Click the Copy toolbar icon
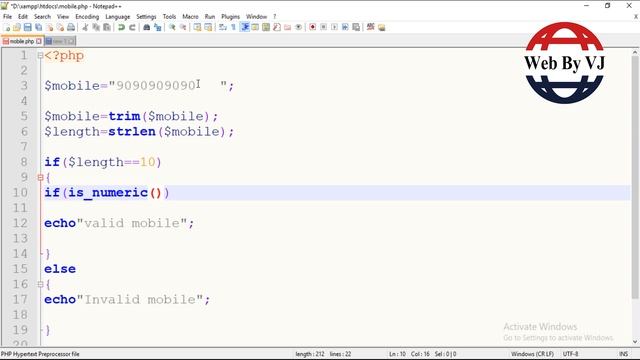Screen dimensions: 640x360 coord(96,27)
